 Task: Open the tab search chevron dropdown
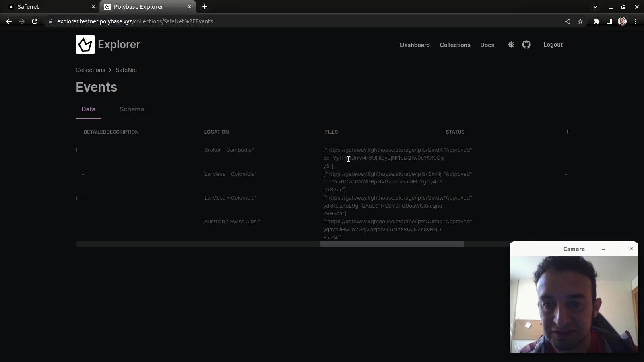(595, 7)
